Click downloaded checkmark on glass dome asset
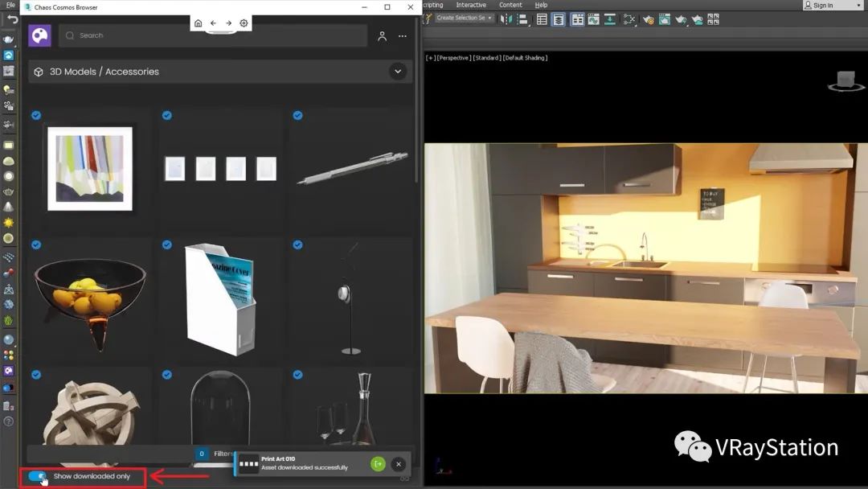The width and height of the screenshot is (868, 489). pyautogui.click(x=166, y=375)
